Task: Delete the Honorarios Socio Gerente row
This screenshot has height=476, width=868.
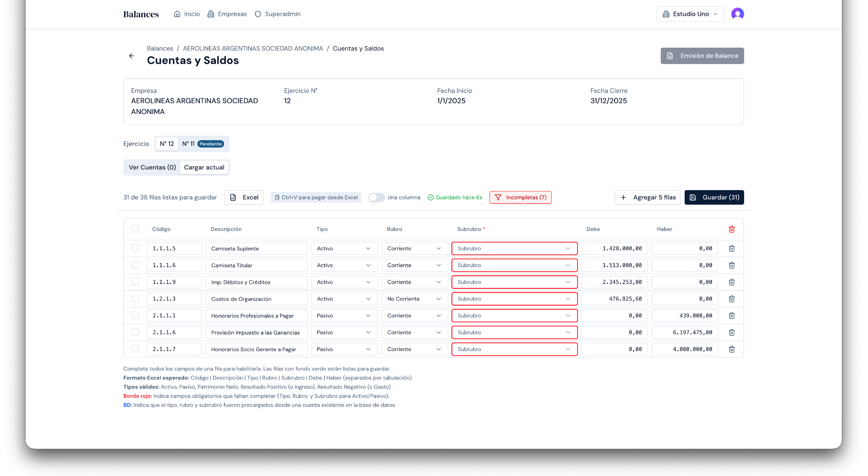Action: click(x=732, y=349)
